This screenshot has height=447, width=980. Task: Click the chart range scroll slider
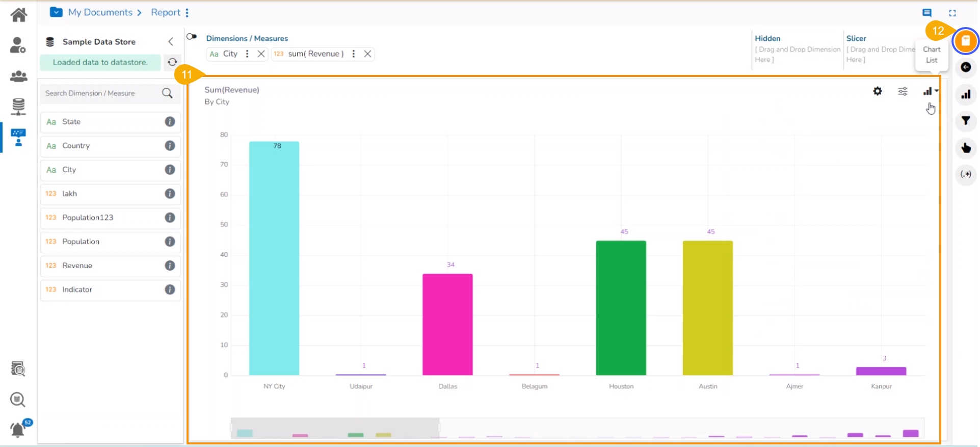(x=335, y=428)
